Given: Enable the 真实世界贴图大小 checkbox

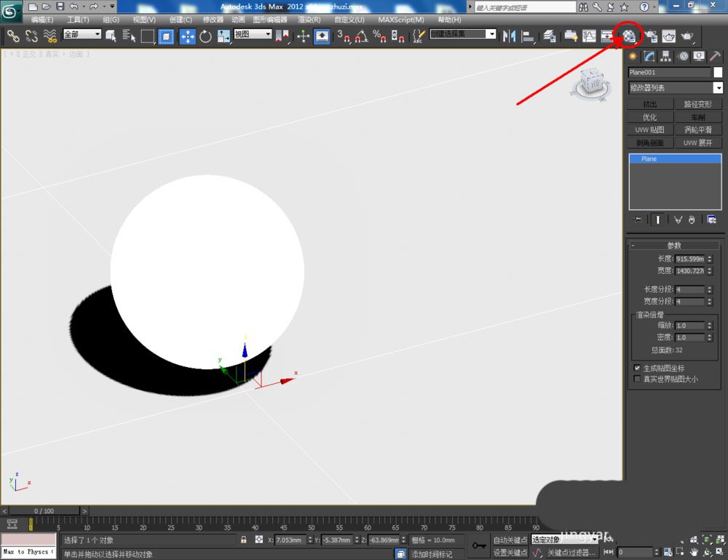Looking at the screenshot, I should [x=638, y=379].
